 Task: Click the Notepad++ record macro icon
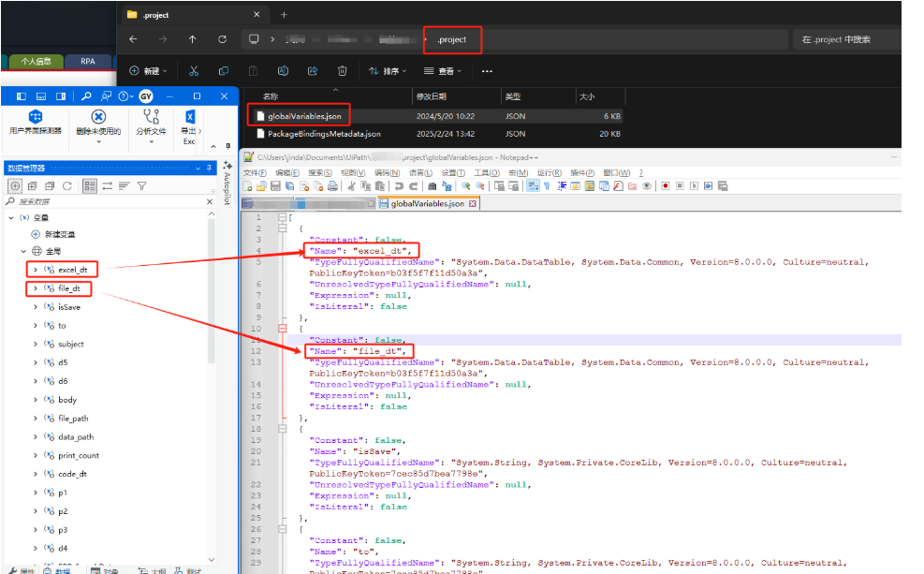[x=665, y=186]
